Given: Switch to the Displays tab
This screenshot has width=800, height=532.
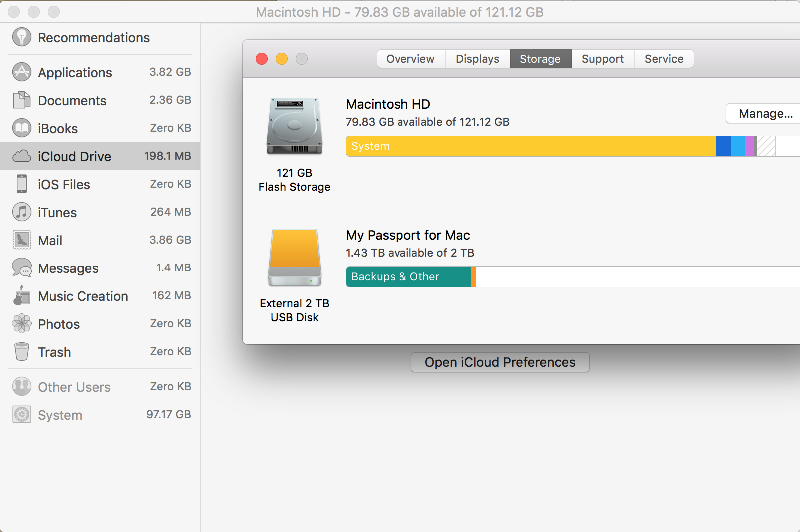Looking at the screenshot, I should 477,59.
